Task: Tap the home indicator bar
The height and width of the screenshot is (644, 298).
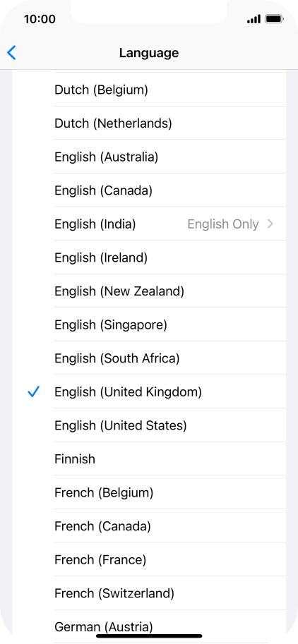Action: 149,636
